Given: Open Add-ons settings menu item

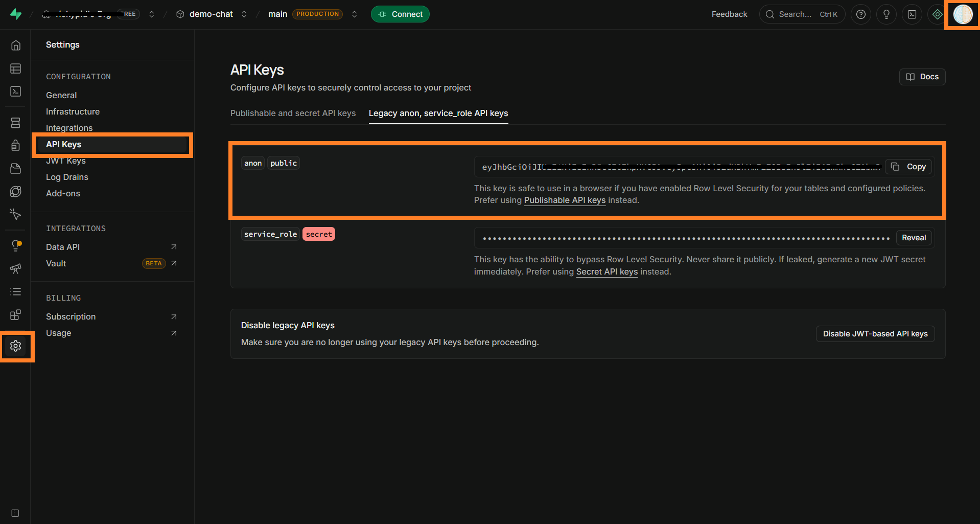Looking at the screenshot, I should [63, 193].
